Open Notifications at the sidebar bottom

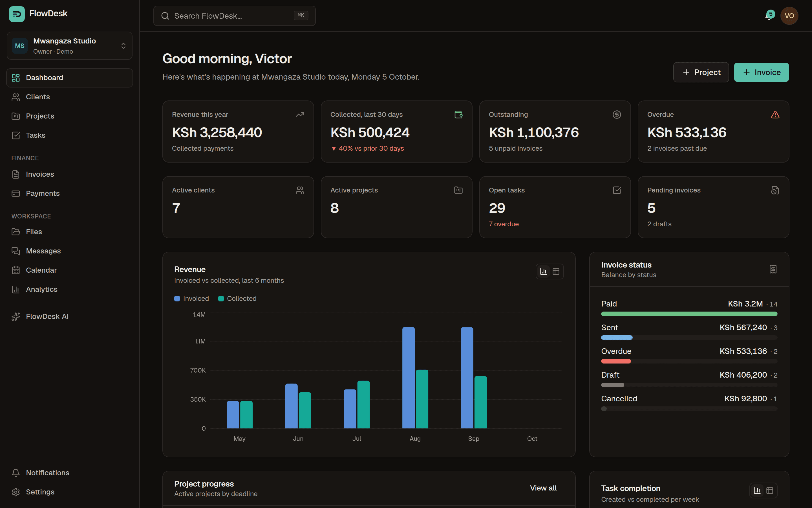point(70,473)
